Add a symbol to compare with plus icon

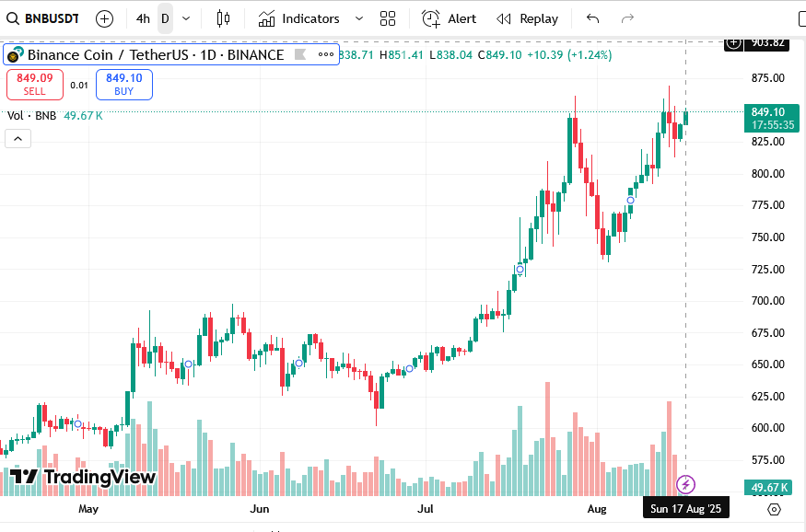tap(105, 18)
